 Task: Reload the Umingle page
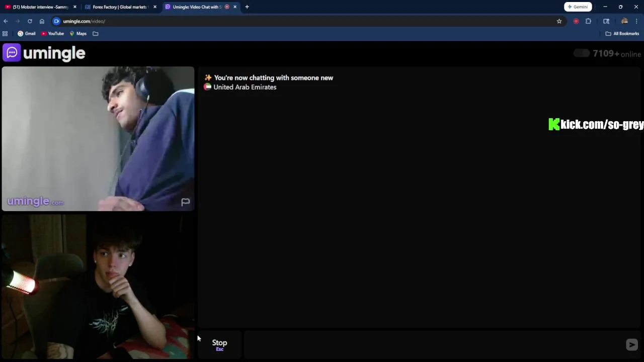click(x=30, y=21)
